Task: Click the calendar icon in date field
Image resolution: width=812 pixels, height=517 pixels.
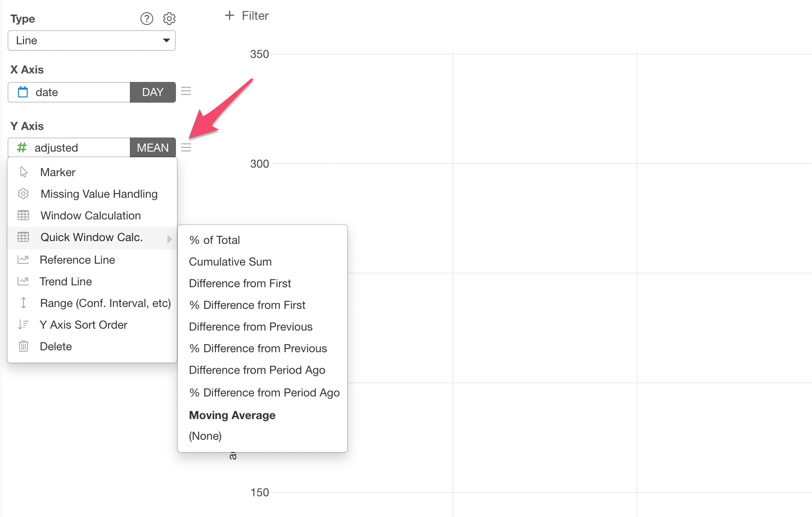Action: point(23,92)
